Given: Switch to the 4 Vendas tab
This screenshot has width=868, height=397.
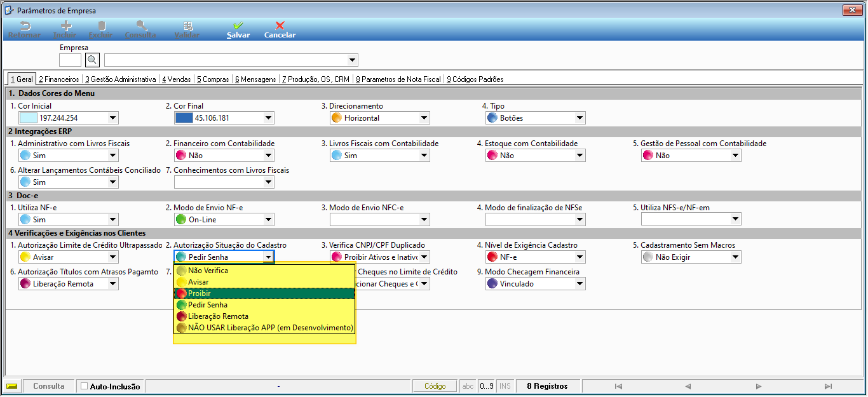Looking at the screenshot, I should [x=177, y=79].
